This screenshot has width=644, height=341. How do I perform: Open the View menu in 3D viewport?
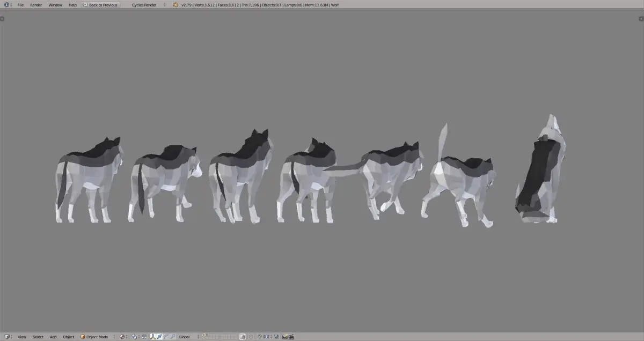[21, 337]
